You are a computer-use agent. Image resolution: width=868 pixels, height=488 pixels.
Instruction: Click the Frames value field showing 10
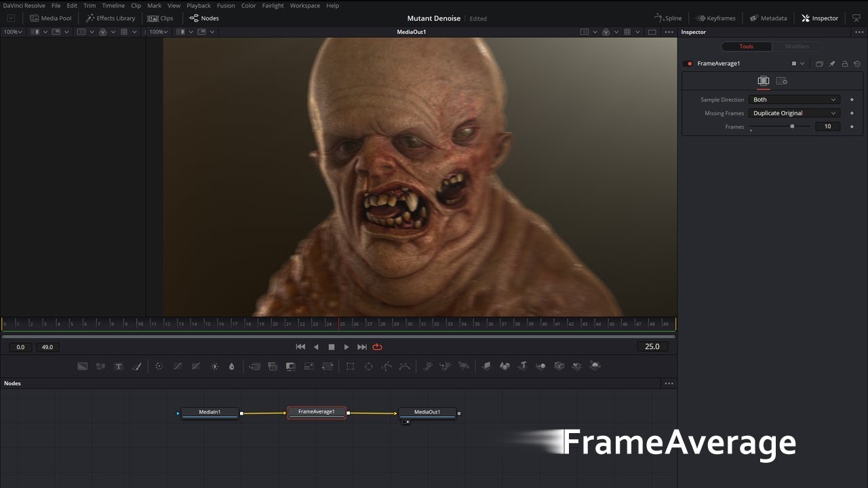pyautogui.click(x=827, y=127)
